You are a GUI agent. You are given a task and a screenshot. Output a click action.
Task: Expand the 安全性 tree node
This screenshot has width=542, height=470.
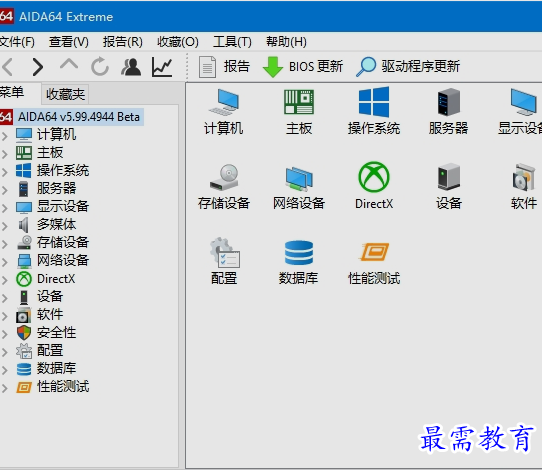[x=4, y=334]
